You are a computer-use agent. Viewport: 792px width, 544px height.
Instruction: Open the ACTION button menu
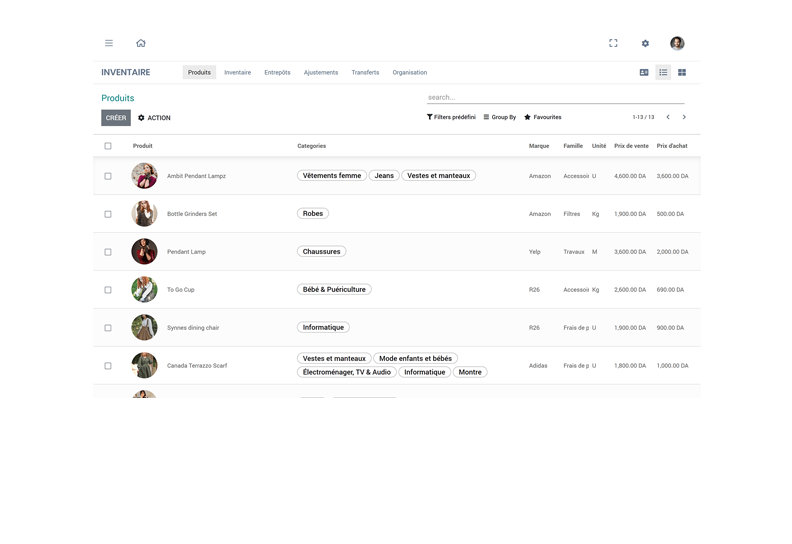pos(154,118)
